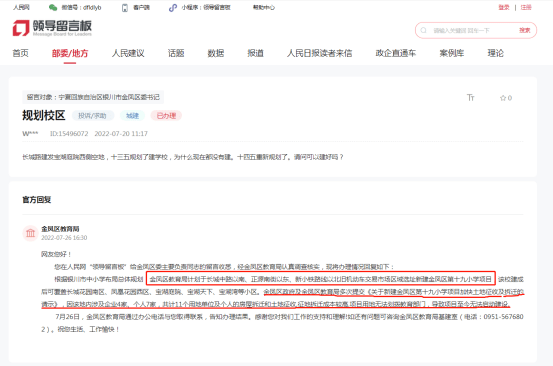
Task: Click the ID:15496072 text
Action: pos(69,134)
